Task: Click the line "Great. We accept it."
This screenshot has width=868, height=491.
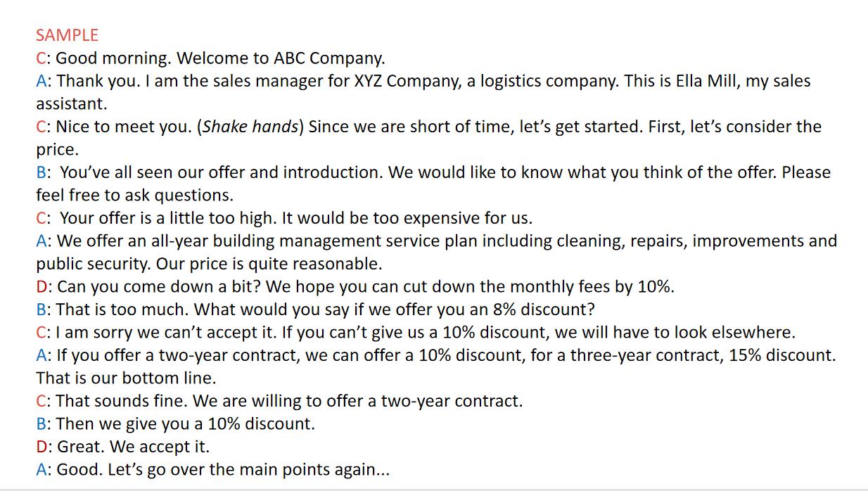Action: 133,447
